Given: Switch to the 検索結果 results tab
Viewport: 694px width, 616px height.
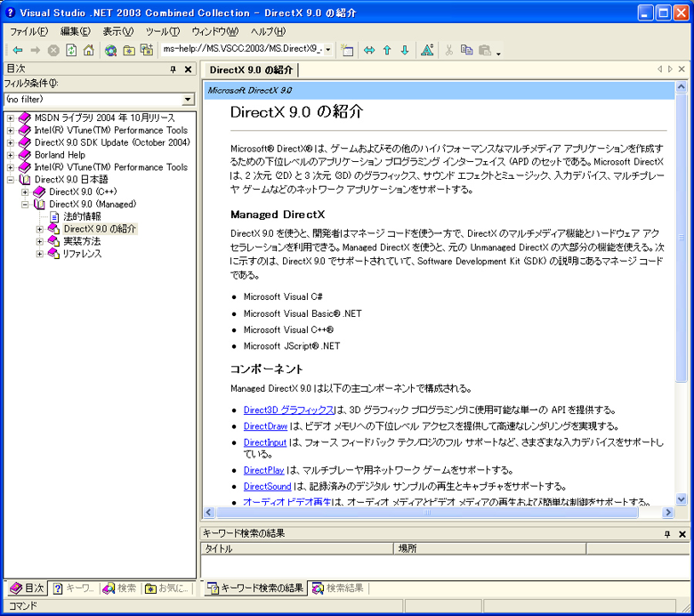Looking at the screenshot, I should tap(338, 588).
